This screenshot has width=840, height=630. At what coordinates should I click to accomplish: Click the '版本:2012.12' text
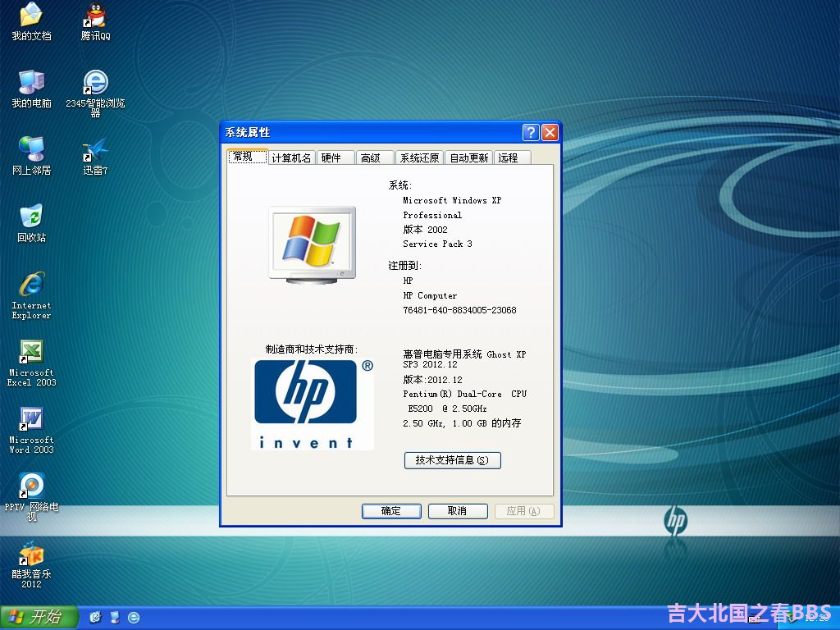(432, 380)
